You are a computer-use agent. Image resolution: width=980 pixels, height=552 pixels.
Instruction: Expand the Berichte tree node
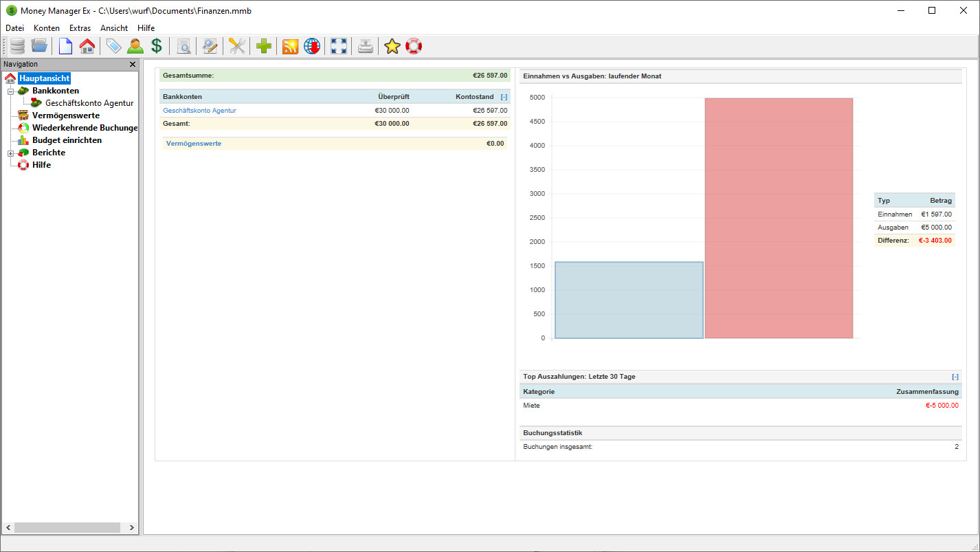click(x=11, y=153)
